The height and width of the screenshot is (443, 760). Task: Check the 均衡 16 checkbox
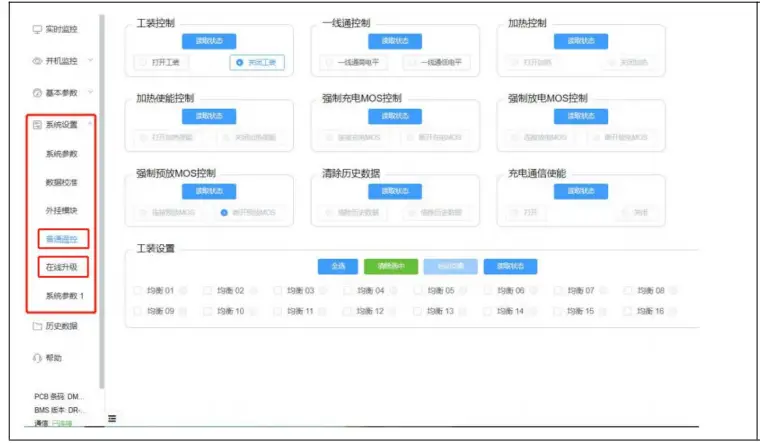628,311
